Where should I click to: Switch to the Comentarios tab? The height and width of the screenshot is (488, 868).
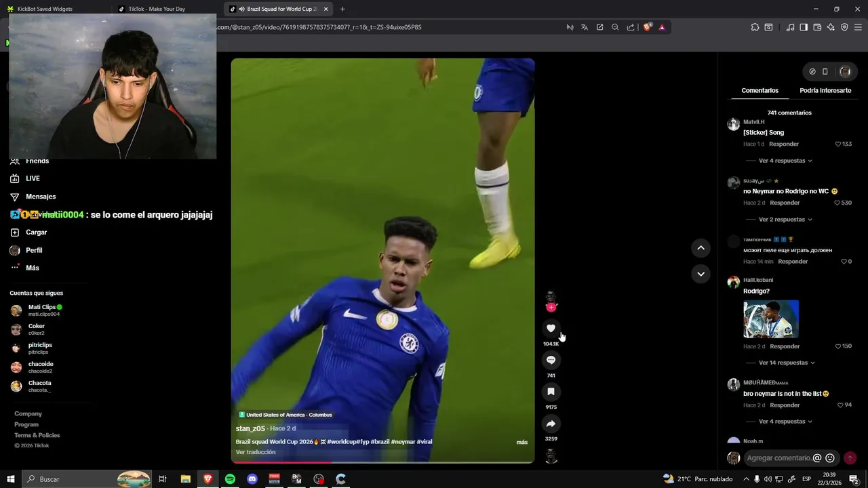pyautogui.click(x=759, y=90)
